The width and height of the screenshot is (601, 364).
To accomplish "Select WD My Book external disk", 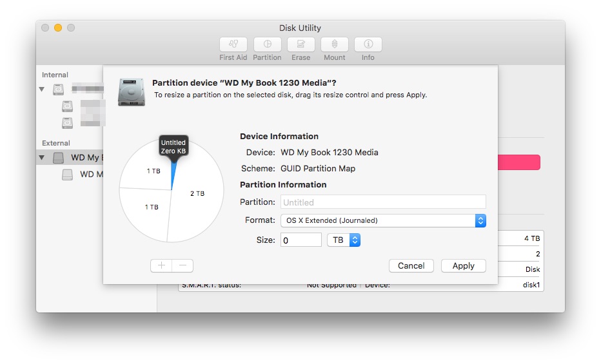I will click(70, 157).
